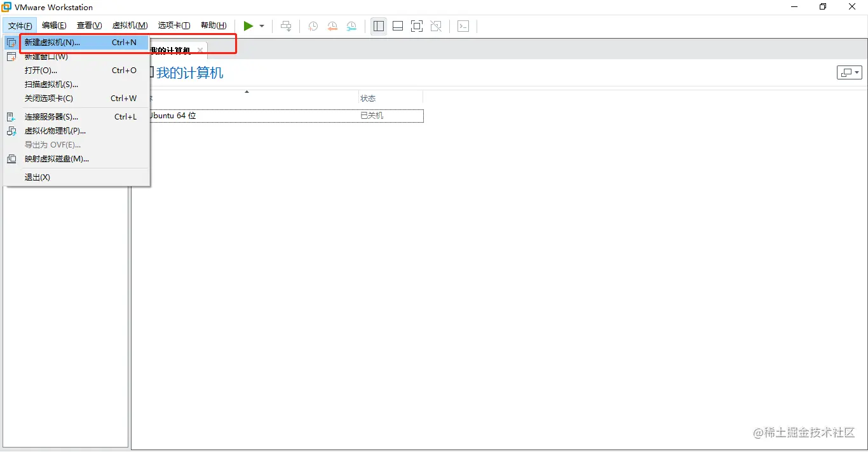
Task: Open the 虚拟机(M) menu
Action: tap(130, 25)
